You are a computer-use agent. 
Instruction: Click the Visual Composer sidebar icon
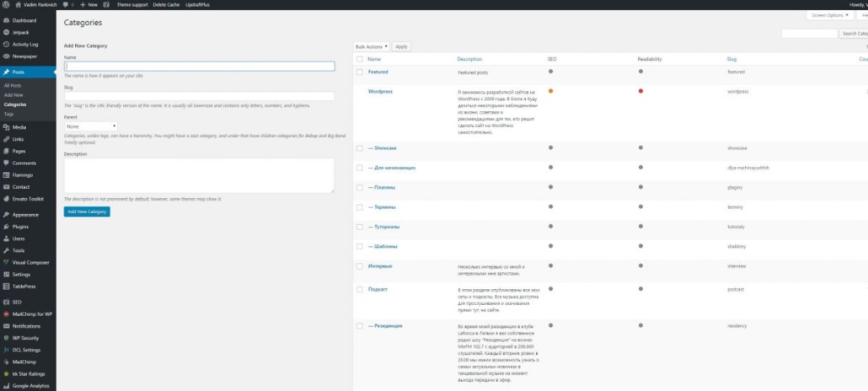pos(6,262)
